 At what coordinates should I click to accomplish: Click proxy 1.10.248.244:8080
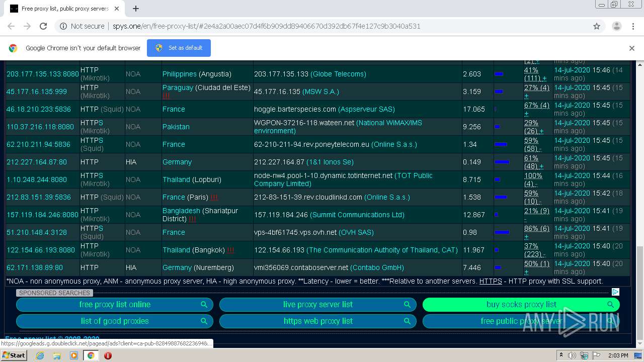(36, 179)
